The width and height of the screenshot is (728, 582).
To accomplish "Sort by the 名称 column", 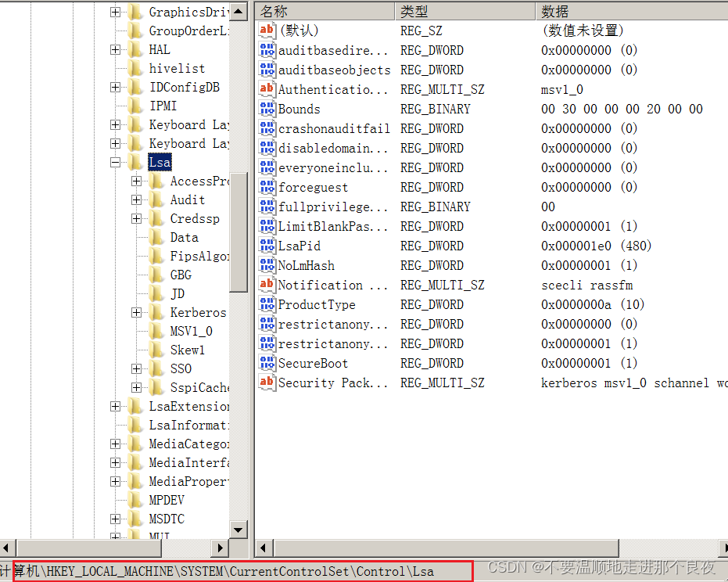I will (x=325, y=11).
